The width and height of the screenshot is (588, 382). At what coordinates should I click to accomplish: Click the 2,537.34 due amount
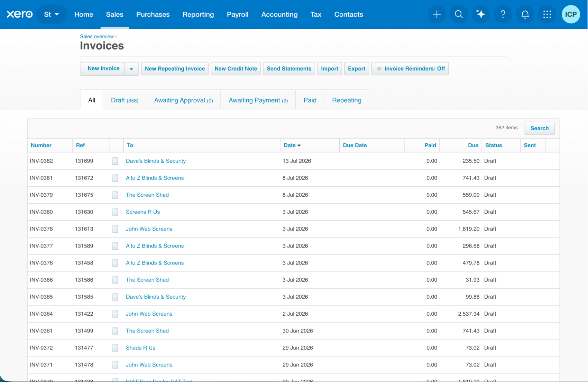469,314
